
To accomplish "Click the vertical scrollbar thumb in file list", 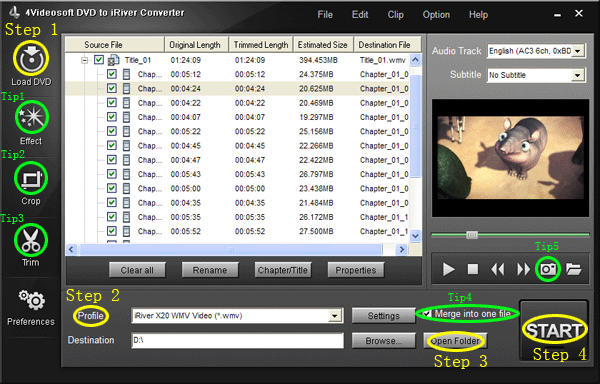I will (x=416, y=126).
